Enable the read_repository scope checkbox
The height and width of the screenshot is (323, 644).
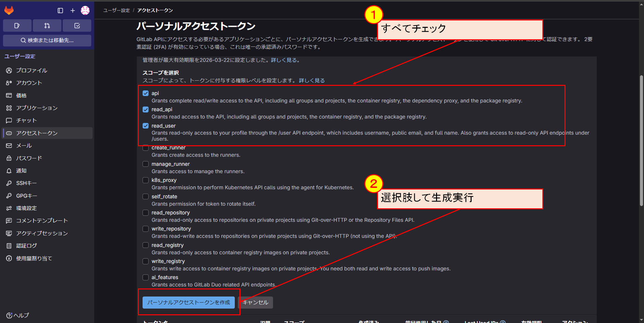(x=146, y=213)
